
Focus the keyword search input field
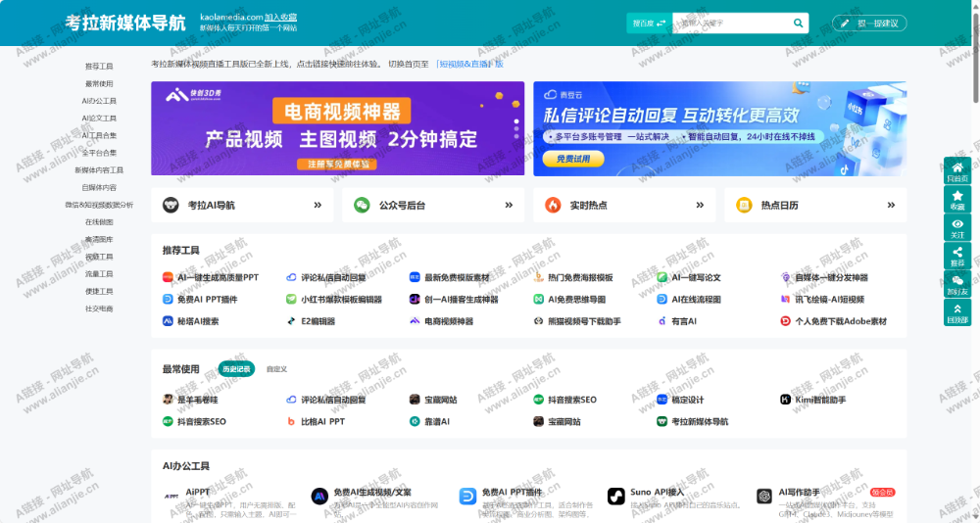click(733, 24)
